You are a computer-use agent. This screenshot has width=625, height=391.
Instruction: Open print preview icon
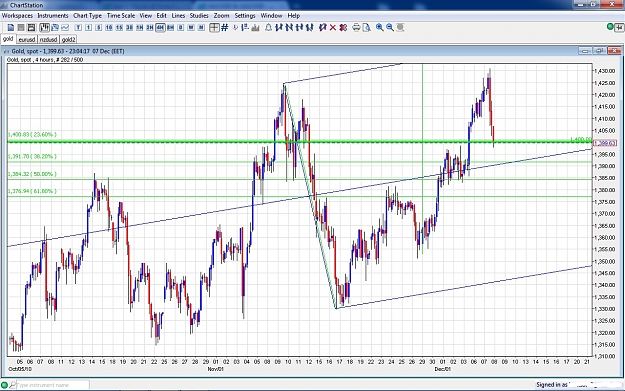367,28
